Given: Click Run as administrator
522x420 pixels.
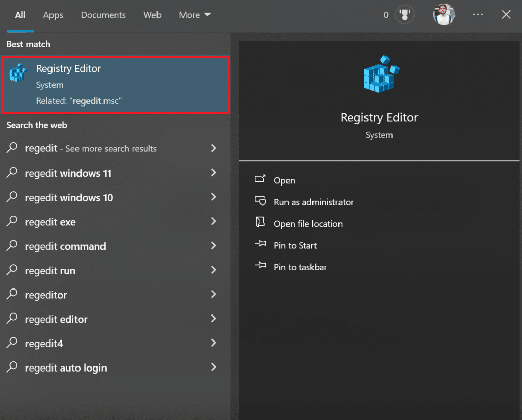Looking at the screenshot, I should [x=312, y=202].
